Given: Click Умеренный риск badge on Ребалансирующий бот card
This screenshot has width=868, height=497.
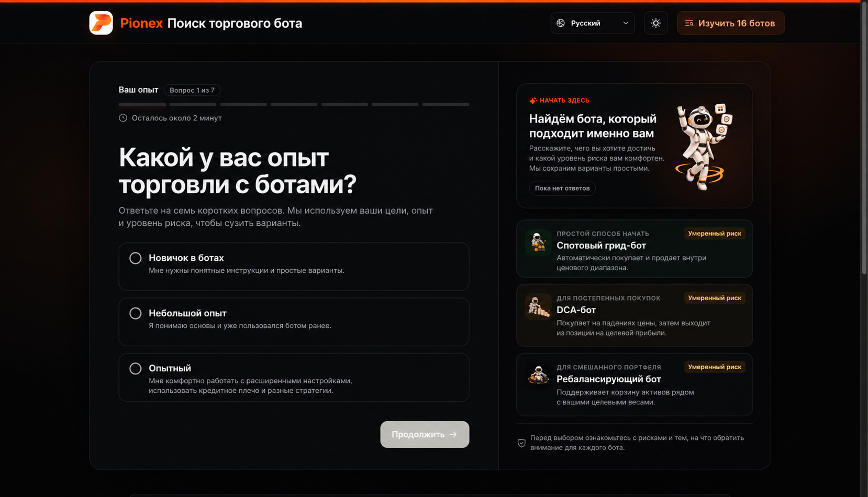Looking at the screenshot, I should 715,367.
